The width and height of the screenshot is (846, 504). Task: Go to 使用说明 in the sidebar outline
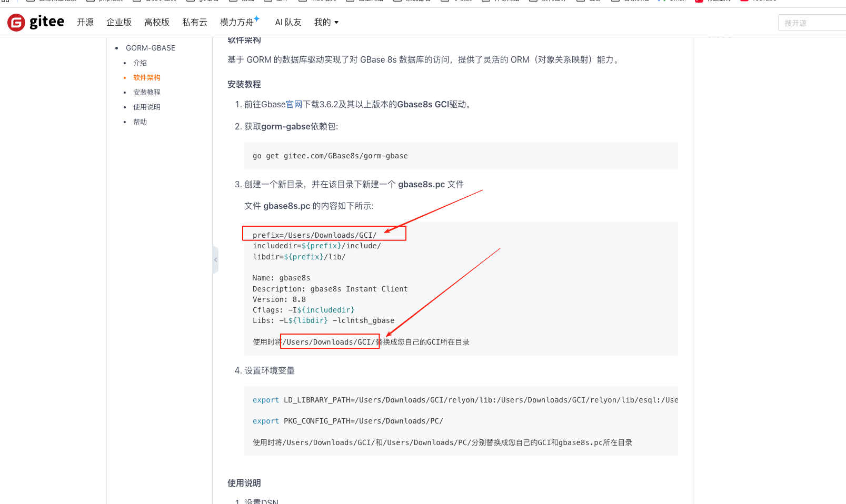coord(147,107)
